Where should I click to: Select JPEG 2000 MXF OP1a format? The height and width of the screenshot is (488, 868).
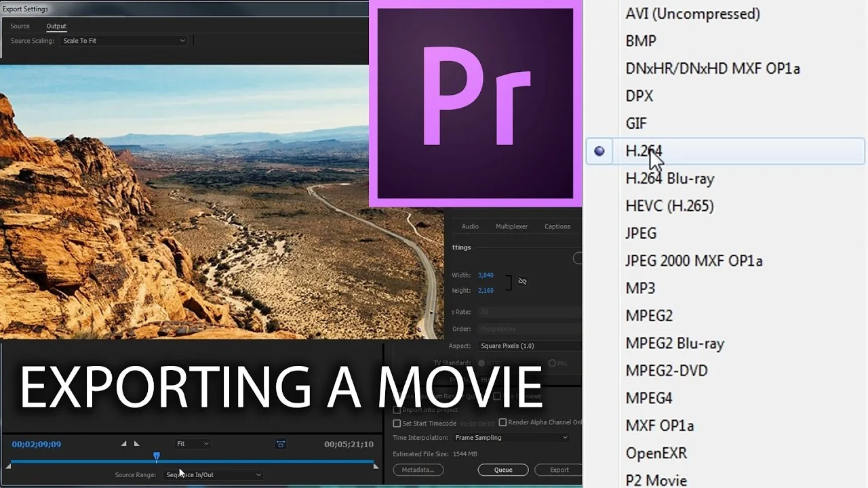click(694, 261)
